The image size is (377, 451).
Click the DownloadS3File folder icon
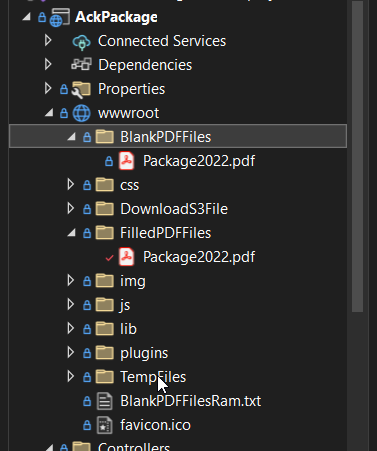point(105,208)
